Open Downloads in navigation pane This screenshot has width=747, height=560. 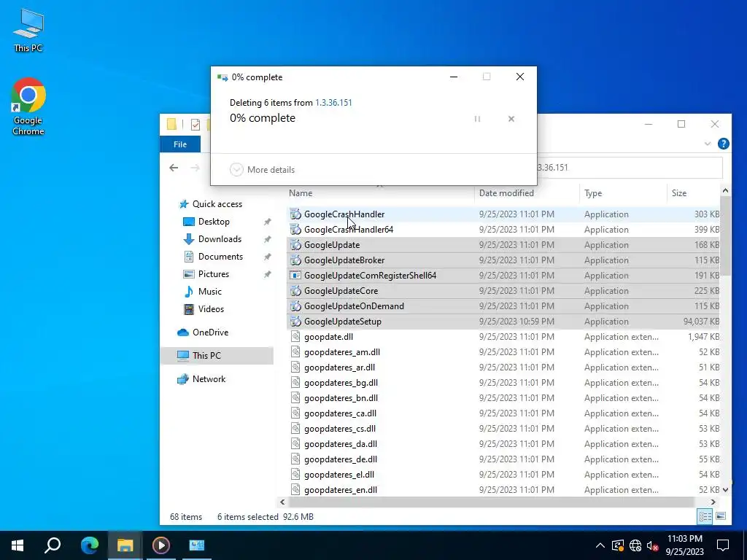point(220,239)
